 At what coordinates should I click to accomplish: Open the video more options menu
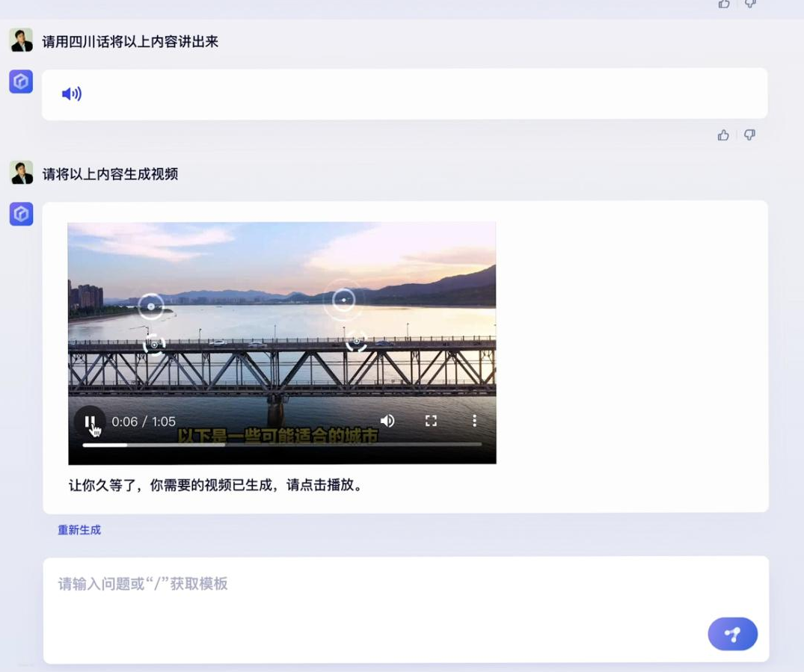tap(475, 421)
